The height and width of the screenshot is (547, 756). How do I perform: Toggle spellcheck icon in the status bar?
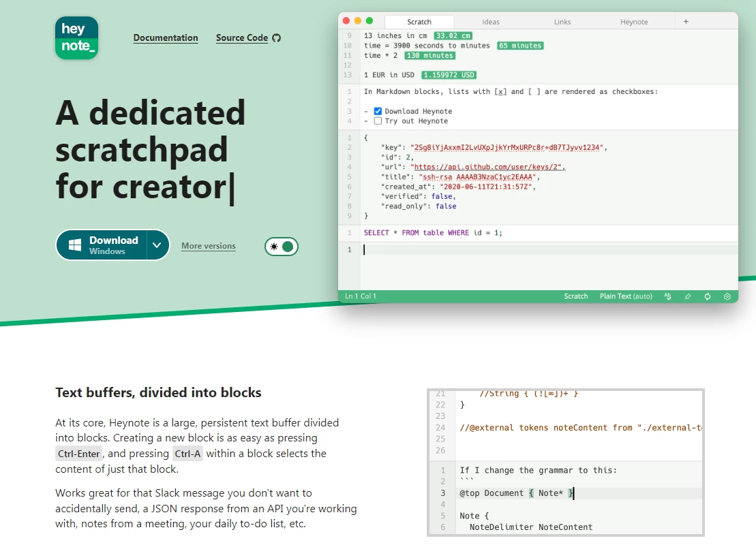668,296
